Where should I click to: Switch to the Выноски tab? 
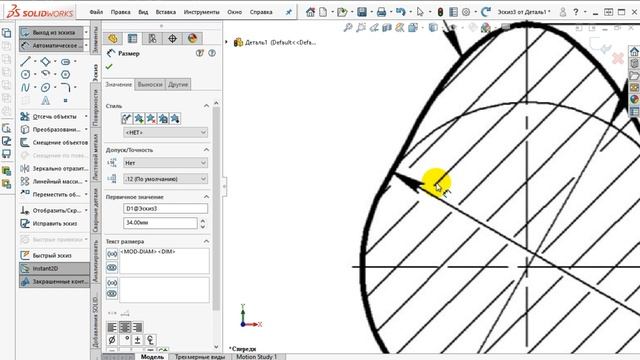click(x=150, y=84)
